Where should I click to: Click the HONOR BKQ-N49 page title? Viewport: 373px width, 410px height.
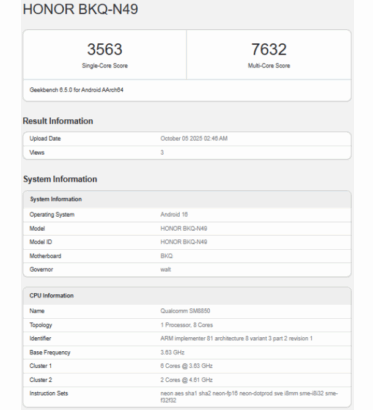click(80, 9)
